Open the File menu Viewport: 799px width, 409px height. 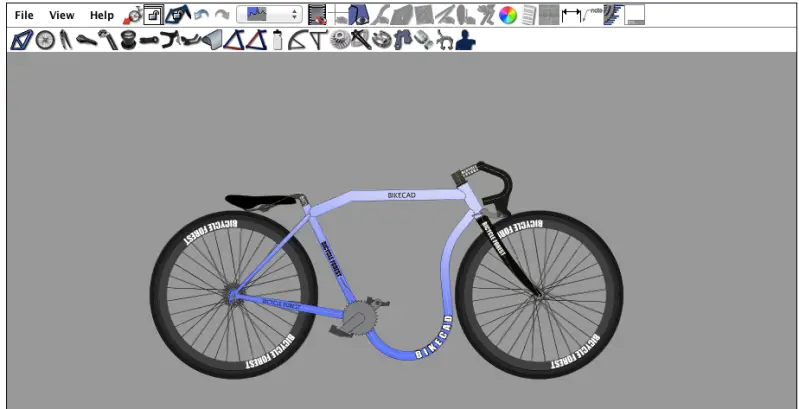24,15
